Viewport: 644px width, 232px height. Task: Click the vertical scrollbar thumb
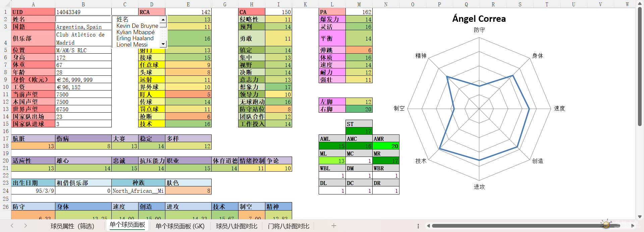[640, 66]
